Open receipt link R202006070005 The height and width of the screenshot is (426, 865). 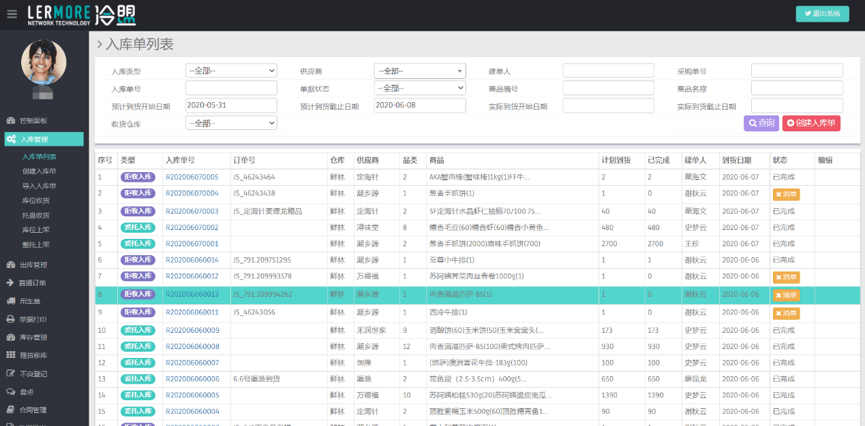point(192,177)
